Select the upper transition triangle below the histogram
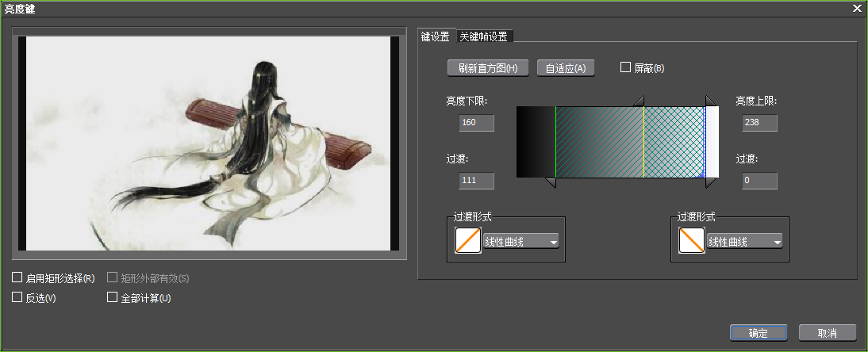868x352 pixels. (x=711, y=183)
